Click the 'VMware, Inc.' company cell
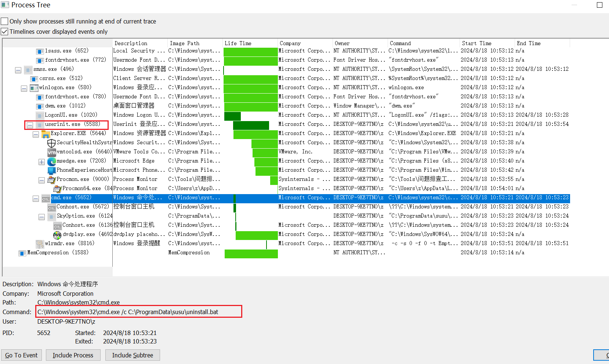609x364 pixels. [296, 152]
